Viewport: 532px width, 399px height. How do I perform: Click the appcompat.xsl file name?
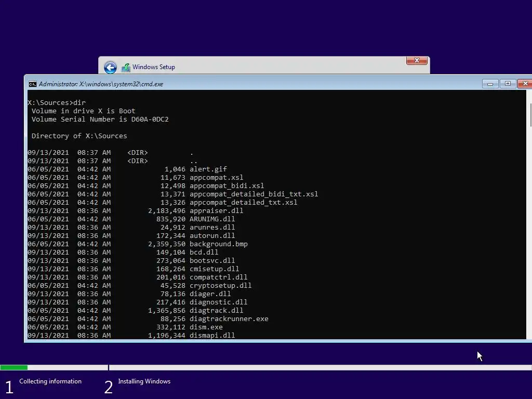coord(217,178)
